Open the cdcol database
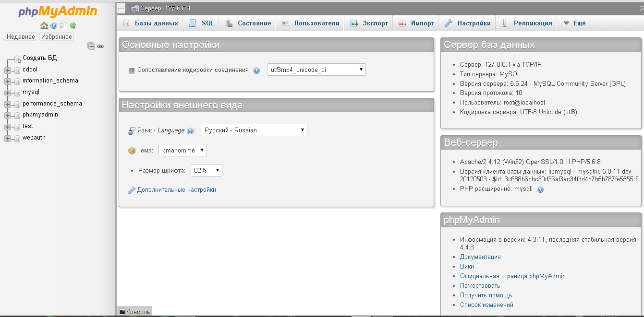644x317 pixels. click(30, 69)
